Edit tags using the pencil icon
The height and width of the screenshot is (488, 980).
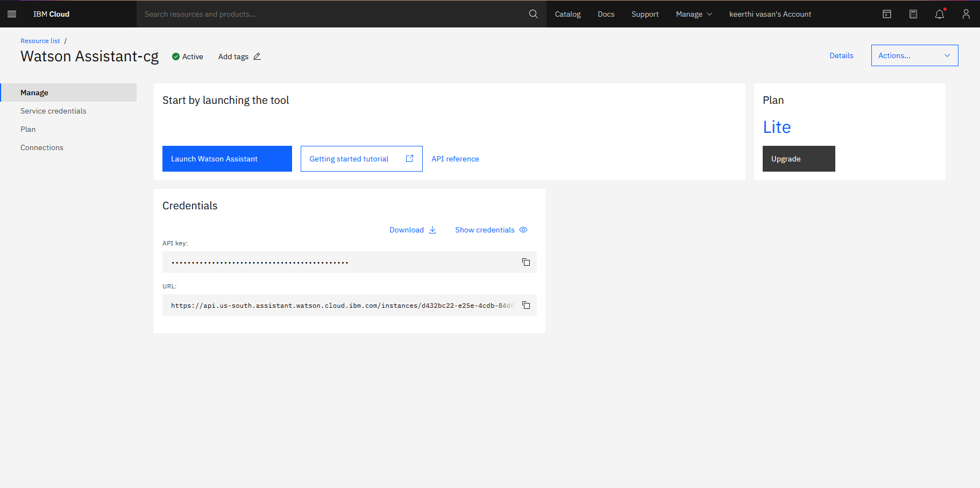click(x=257, y=56)
